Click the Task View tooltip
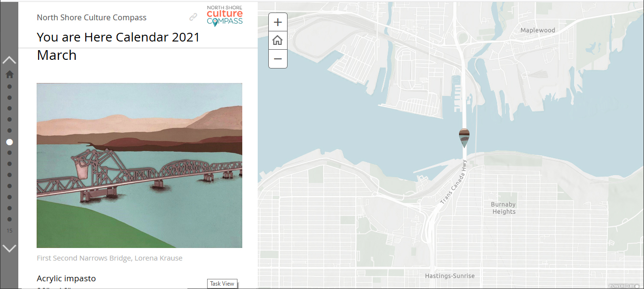Image resolution: width=644 pixels, height=289 pixels. point(222,284)
